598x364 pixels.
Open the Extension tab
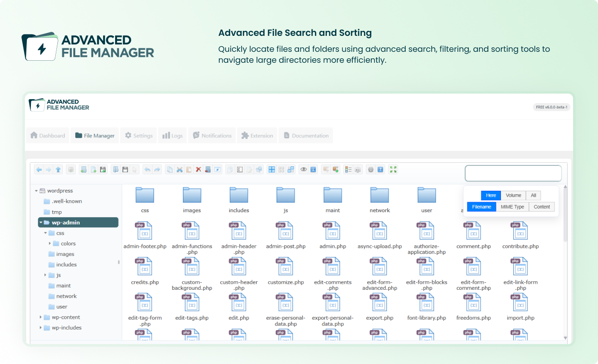(257, 135)
